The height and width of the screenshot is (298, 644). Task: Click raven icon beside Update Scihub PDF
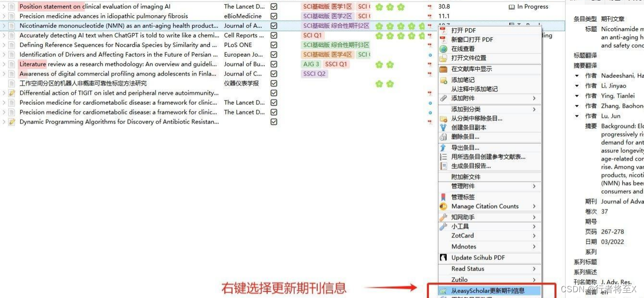tap(443, 258)
